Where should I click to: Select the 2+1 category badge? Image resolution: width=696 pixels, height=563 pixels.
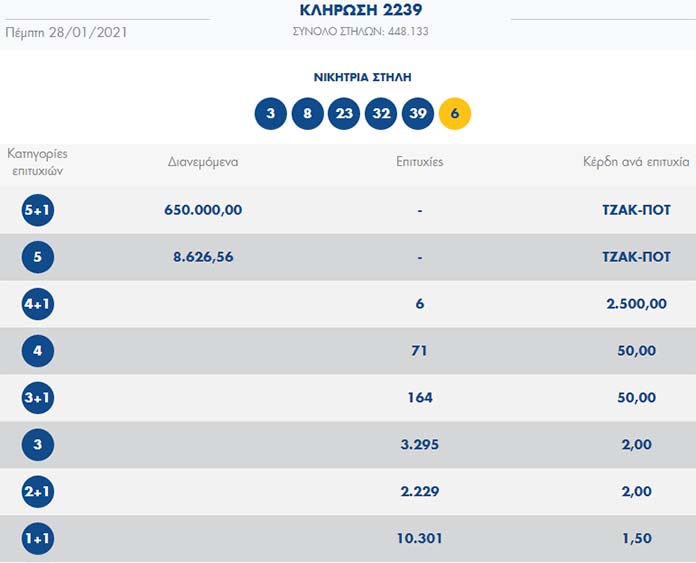tap(38, 492)
